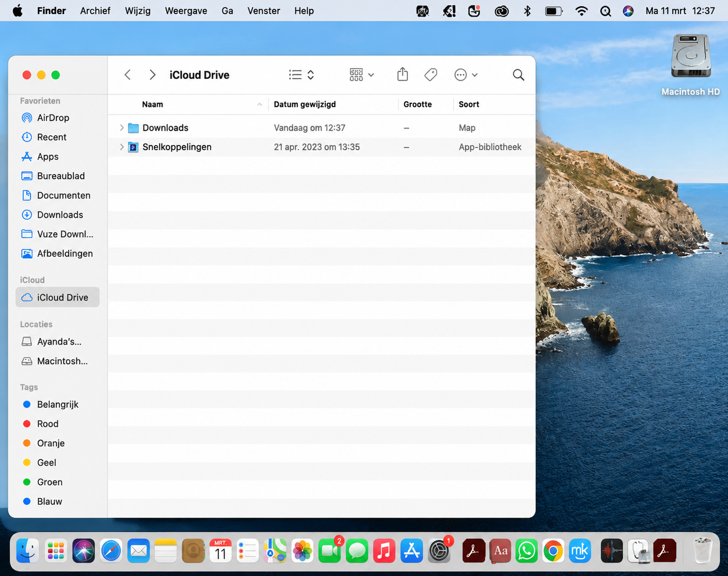The height and width of the screenshot is (576, 728).
Task: Sort by Naam column header
Action: (x=152, y=104)
